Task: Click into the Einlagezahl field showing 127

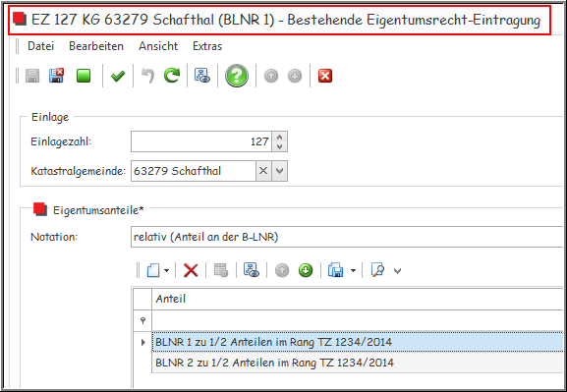Action: click(201, 141)
